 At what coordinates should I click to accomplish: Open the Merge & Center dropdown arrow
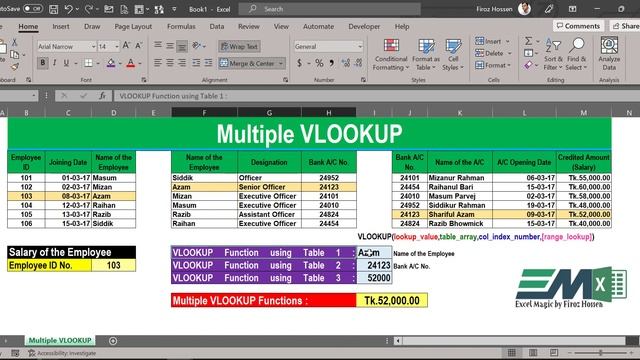click(281, 63)
